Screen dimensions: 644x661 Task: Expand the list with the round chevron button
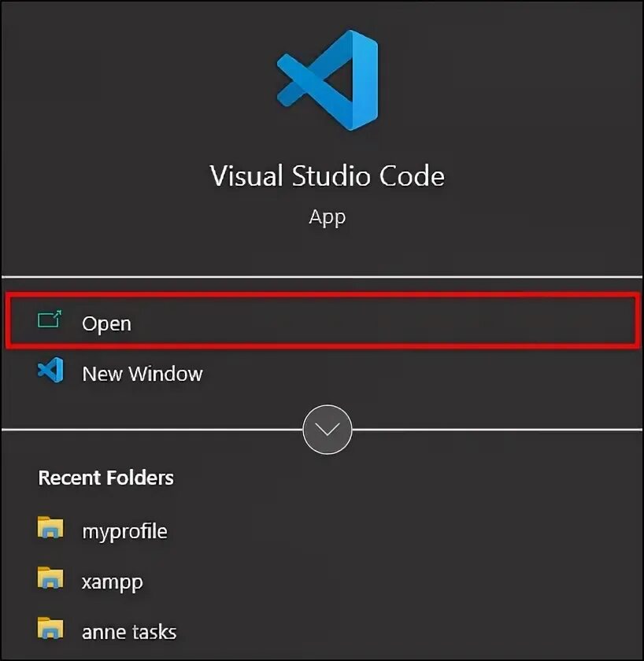click(x=328, y=430)
